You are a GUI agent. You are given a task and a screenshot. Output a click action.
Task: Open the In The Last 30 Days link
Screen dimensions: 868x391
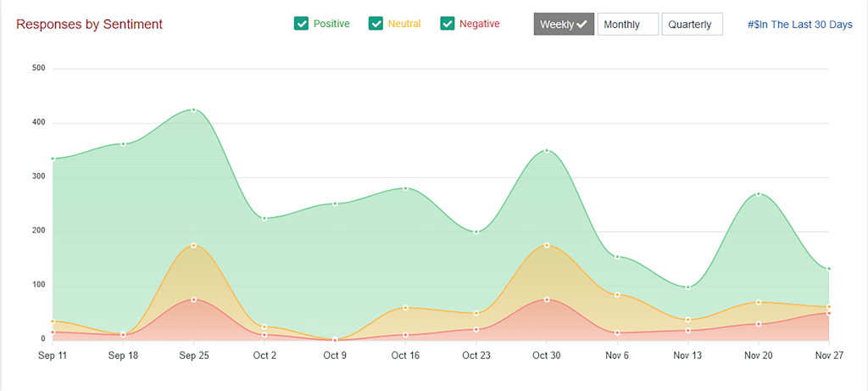[x=799, y=25]
